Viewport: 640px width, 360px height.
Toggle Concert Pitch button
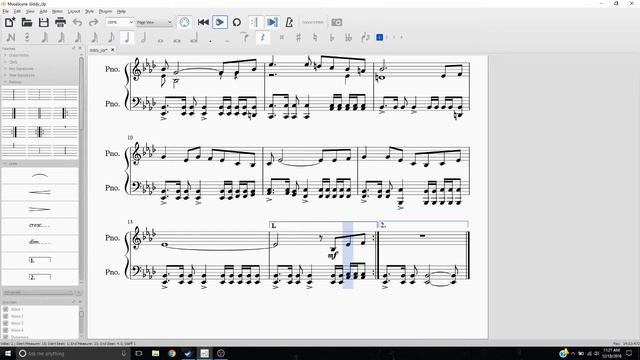coord(313,22)
